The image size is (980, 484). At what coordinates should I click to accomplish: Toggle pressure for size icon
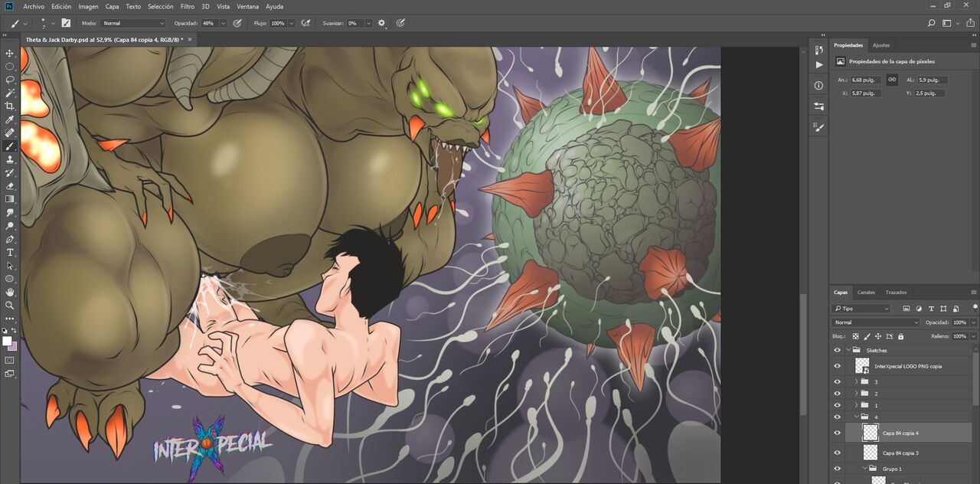(x=400, y=23)
